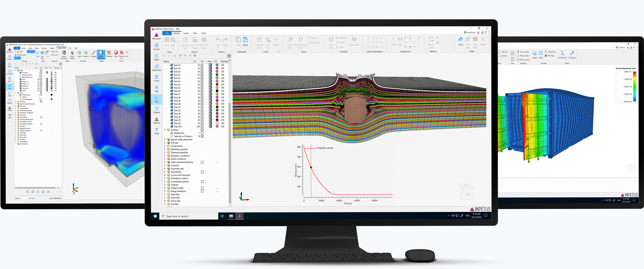
Task: Click Show attributes in left Post window
Action: pos(101,54)
